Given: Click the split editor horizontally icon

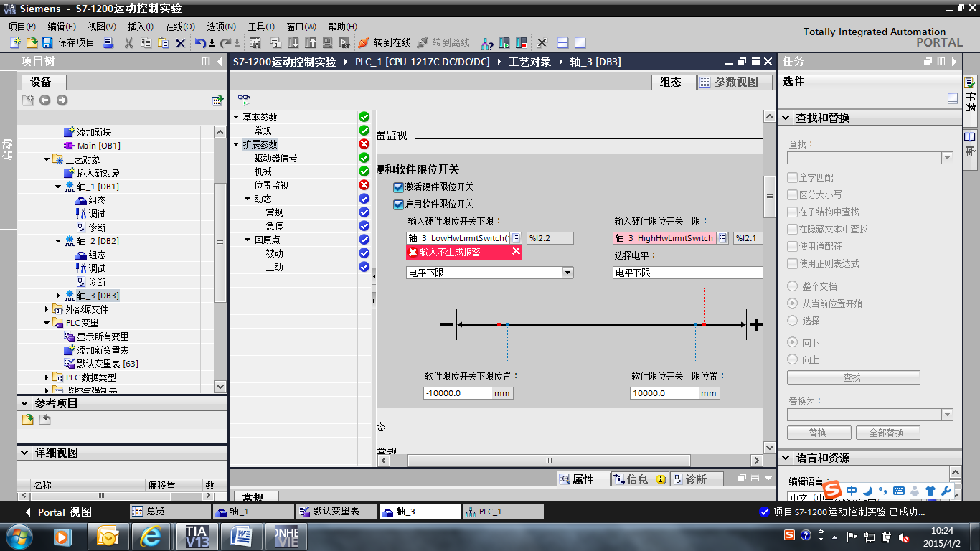Looking at the screenshot, I should 563,43.
